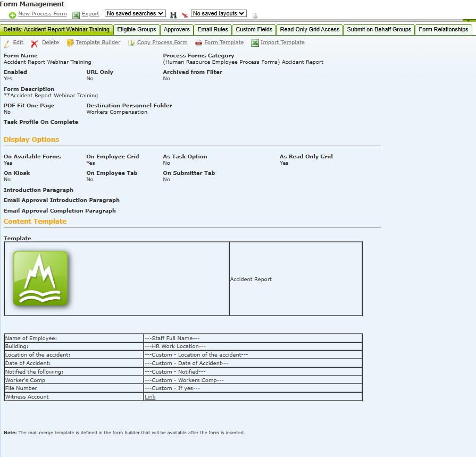
Task: Click the Witness Account label cell
Action: click(74, 396)
